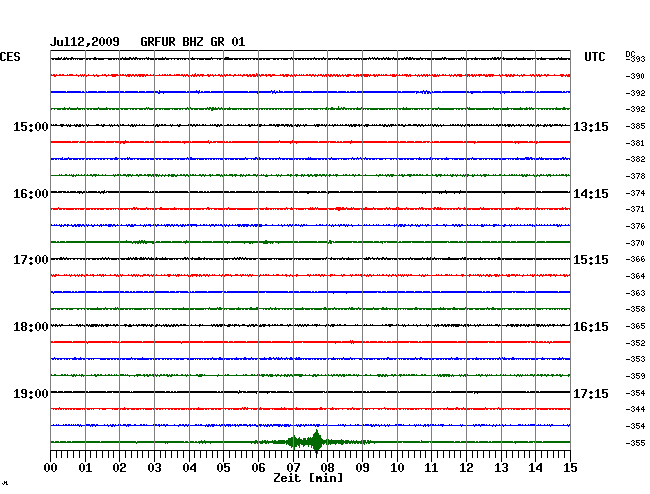Click minute tick label 08

(x=327, y=467)
